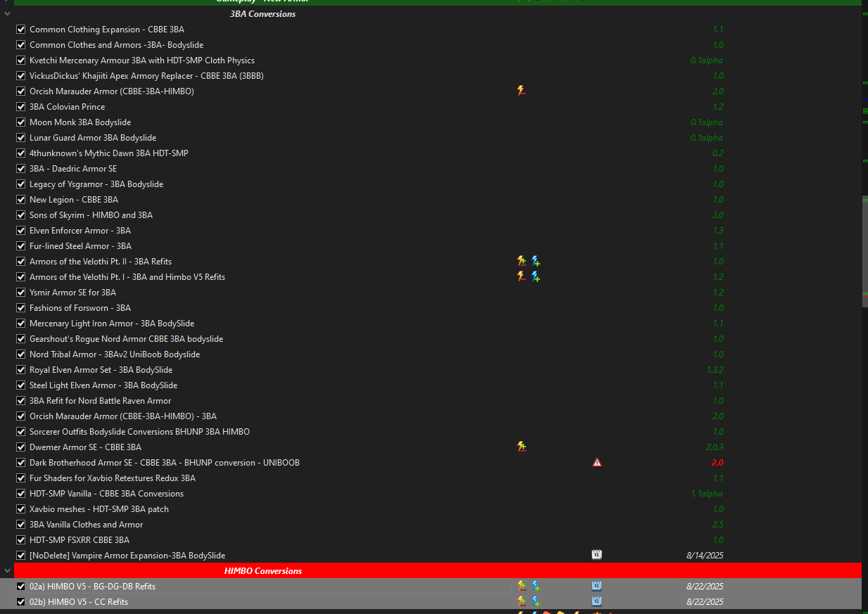Select HDT-SMP FSXRR CBBE 3BA row
This screenshot has width=868, height=614.
pos(79,540)
